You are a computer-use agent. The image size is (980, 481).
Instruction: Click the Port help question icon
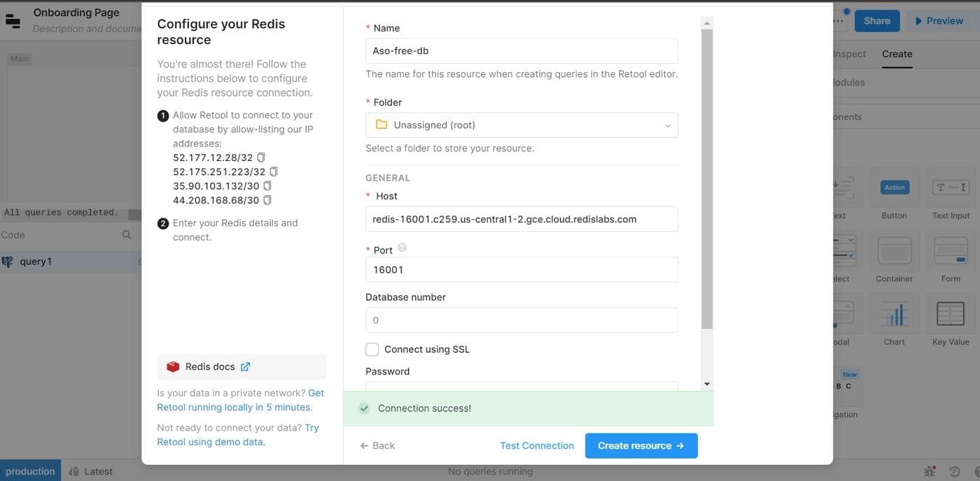point(402,248)
